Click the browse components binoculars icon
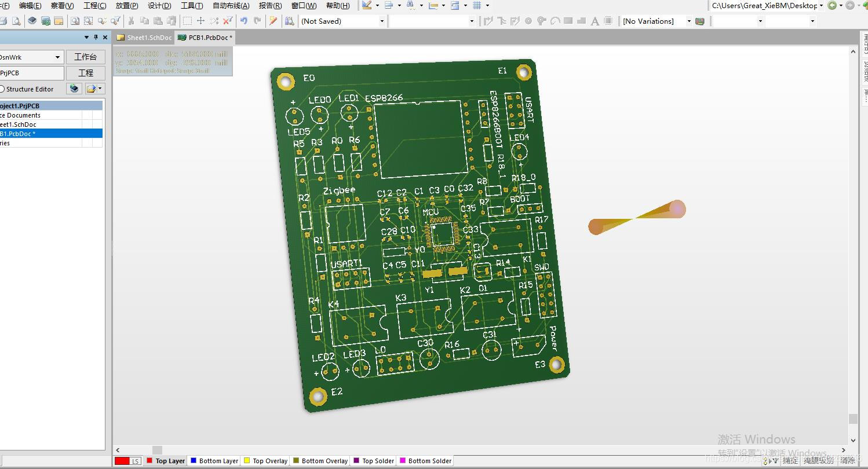 click(x=289, y=21)
